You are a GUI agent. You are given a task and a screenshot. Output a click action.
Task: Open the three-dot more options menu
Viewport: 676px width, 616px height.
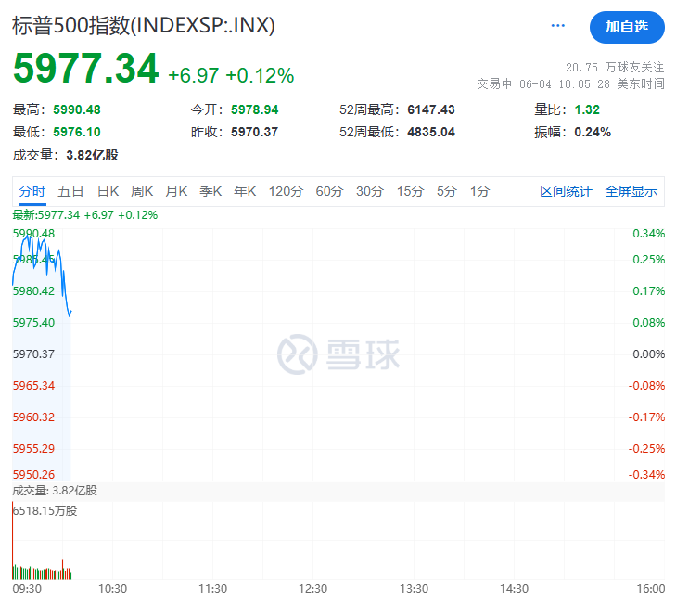point(558,26)
